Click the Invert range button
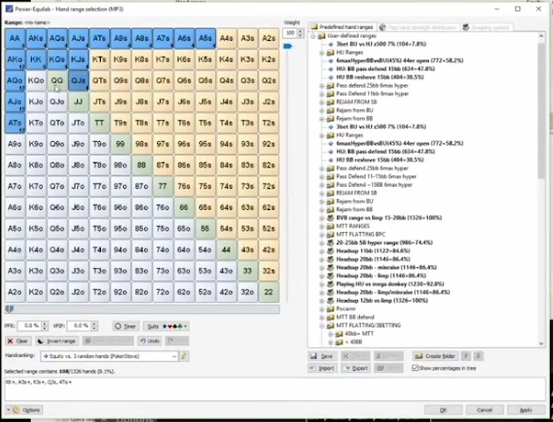The image size is (553, 422). tap(57, 341)
